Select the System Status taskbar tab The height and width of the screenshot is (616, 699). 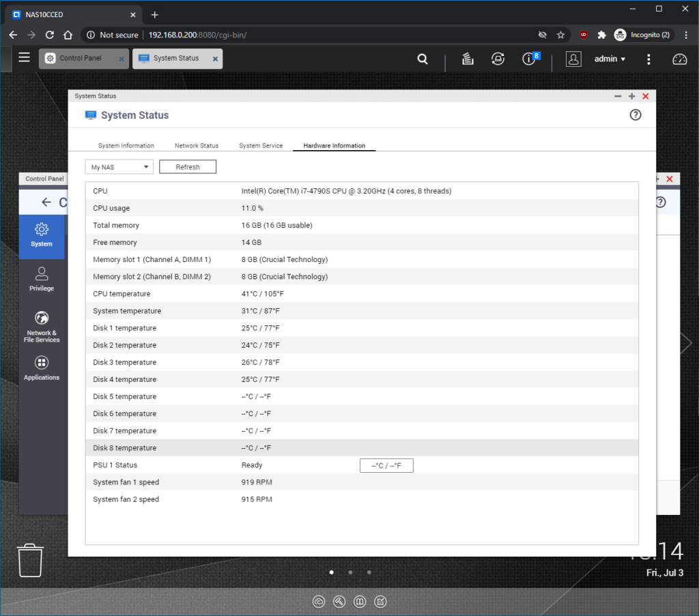[176, 59]
